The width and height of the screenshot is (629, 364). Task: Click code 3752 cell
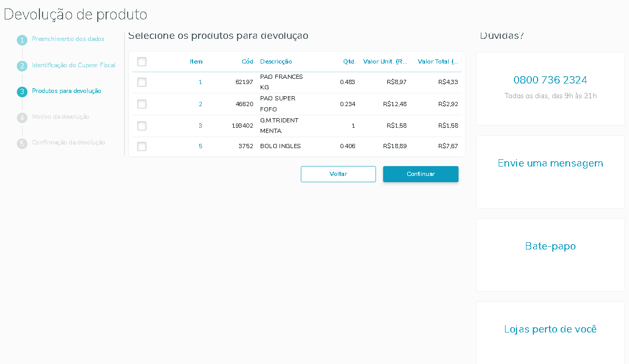pos(246,147)
